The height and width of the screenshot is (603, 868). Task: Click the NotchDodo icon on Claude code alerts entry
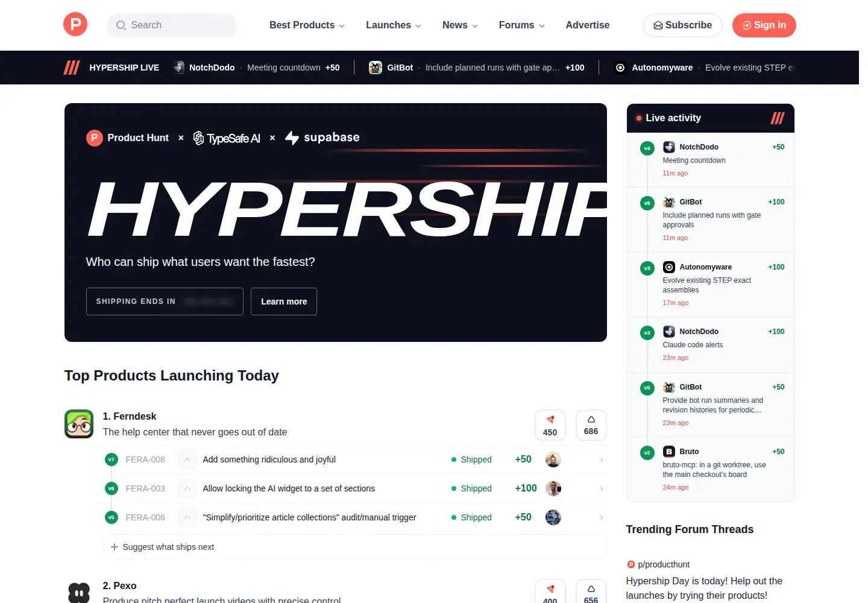(669, 332)
